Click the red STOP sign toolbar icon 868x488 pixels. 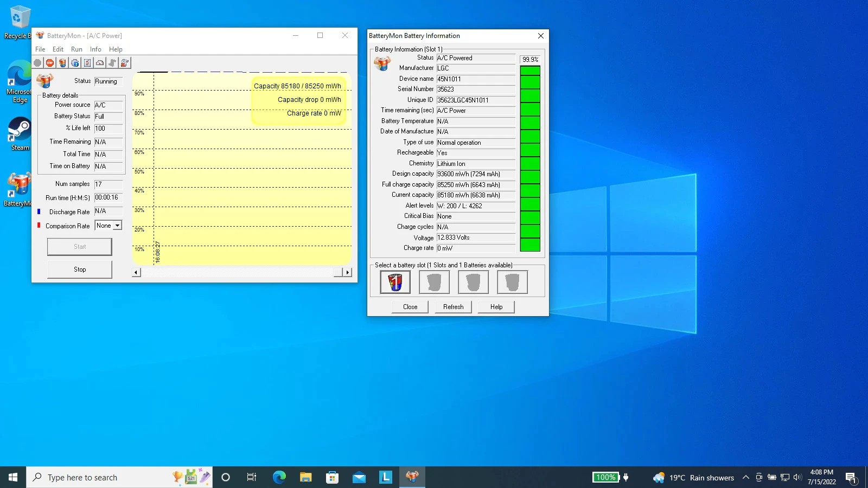pyautogui.click(x=50, y=63)
